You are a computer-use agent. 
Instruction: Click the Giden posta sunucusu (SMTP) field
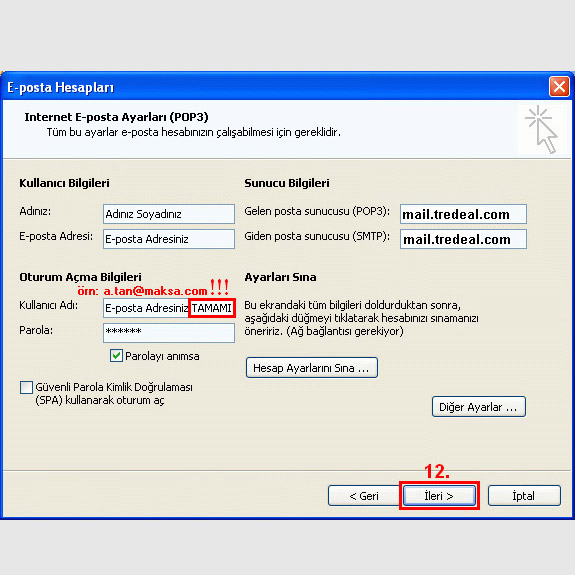[463, 239]
